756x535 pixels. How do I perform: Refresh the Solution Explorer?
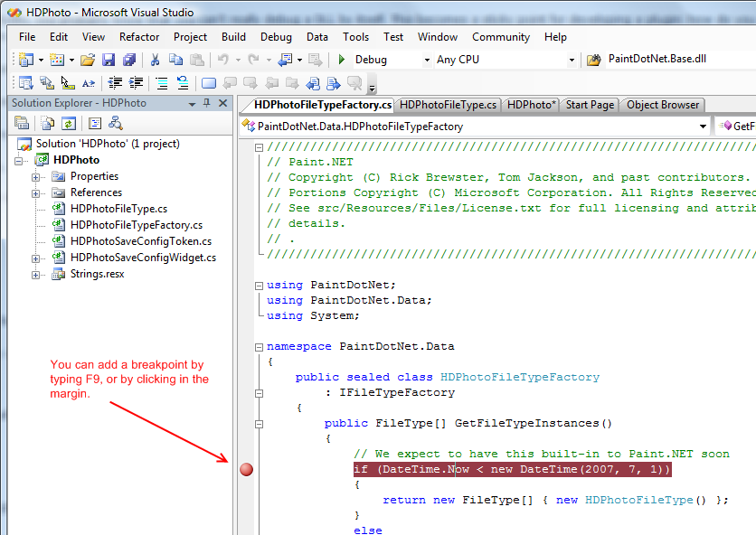[69, 124]
